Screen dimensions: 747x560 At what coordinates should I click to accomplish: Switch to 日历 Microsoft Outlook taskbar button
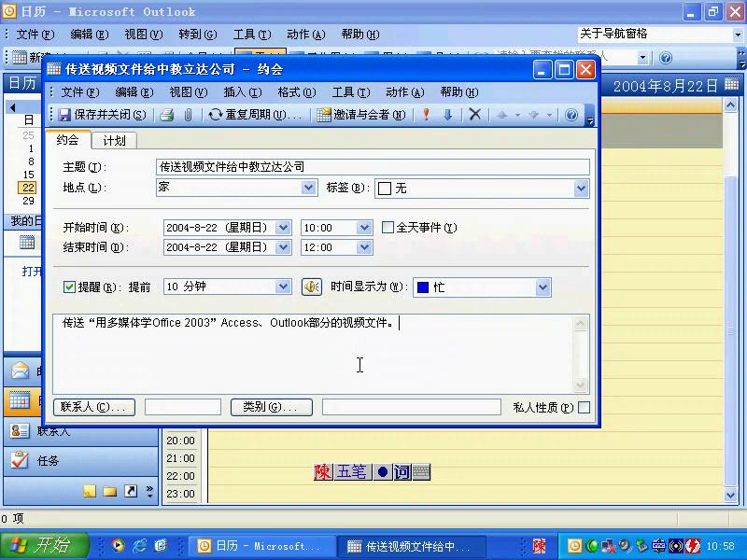click(261, 546)
